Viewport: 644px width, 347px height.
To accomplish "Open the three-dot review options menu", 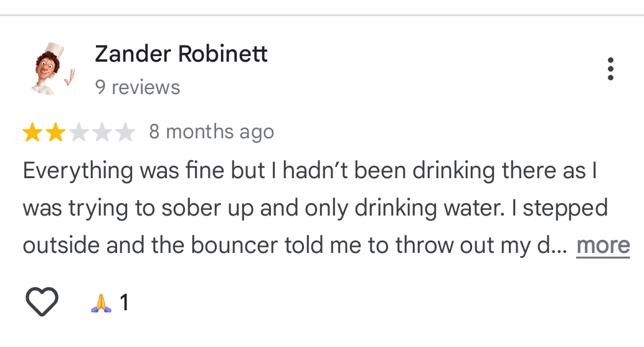I will pyautogui.click(x=610, y=69).
